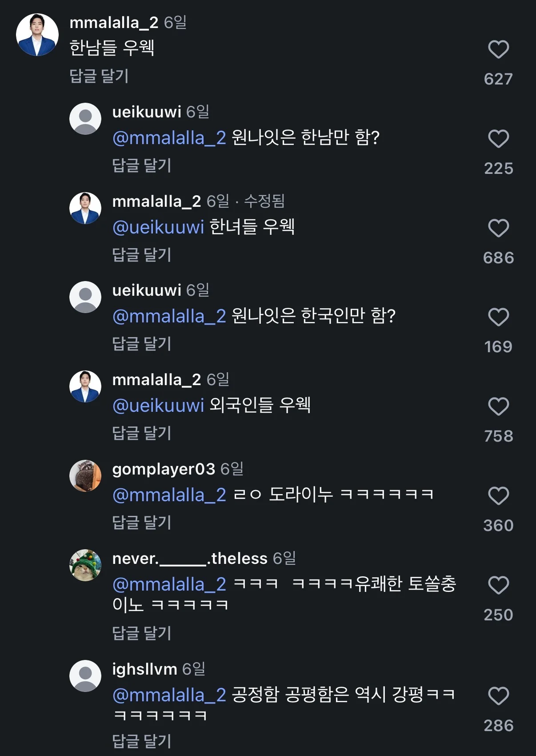Tap ighsllvm's default avatar
Image resolution: width=536 pixels, height=756 pixels.
click(85, 676)
